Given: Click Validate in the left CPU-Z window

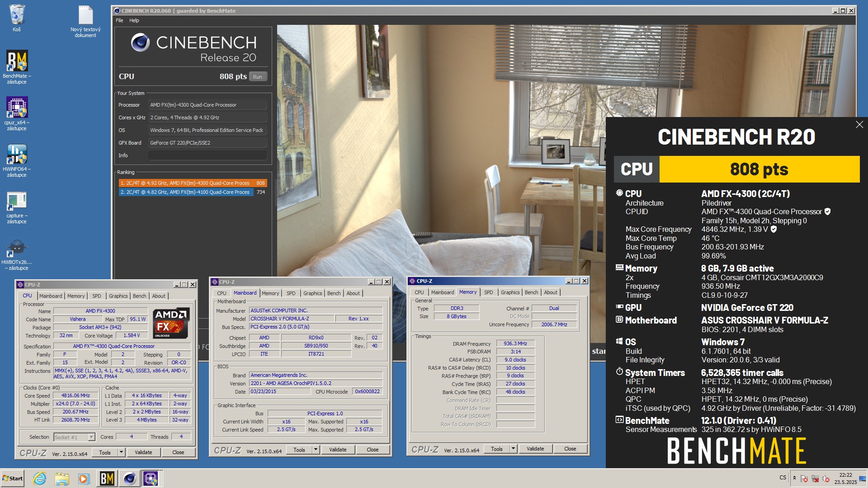Looking at the screenshot, I should (143, 452).
